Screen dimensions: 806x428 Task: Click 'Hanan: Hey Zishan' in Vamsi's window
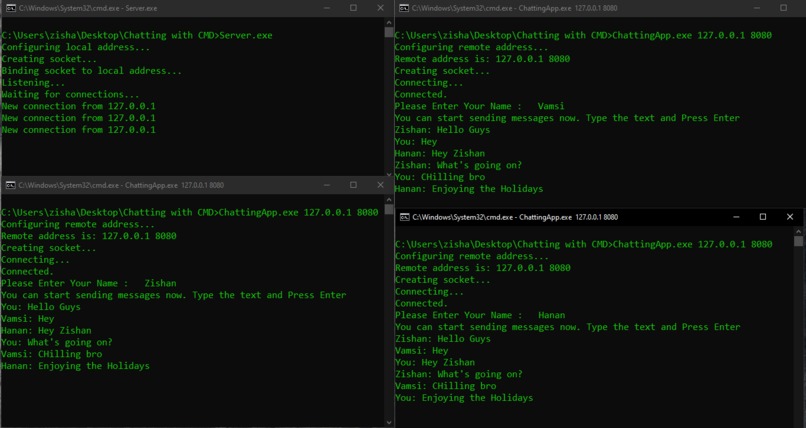point(439,154)
